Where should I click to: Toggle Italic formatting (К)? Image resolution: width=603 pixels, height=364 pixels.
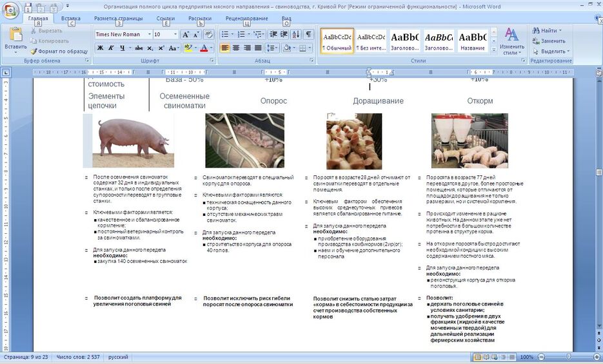(111, 48)
